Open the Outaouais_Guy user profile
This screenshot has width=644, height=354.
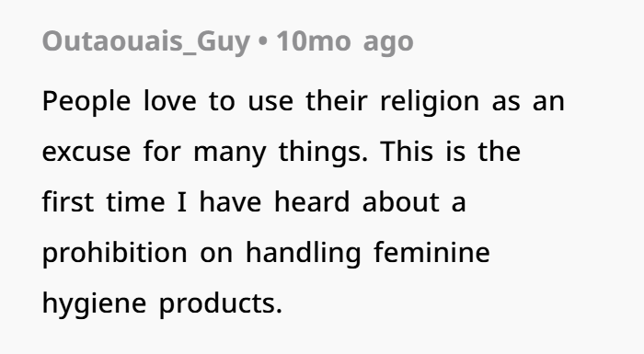point(145,42)
